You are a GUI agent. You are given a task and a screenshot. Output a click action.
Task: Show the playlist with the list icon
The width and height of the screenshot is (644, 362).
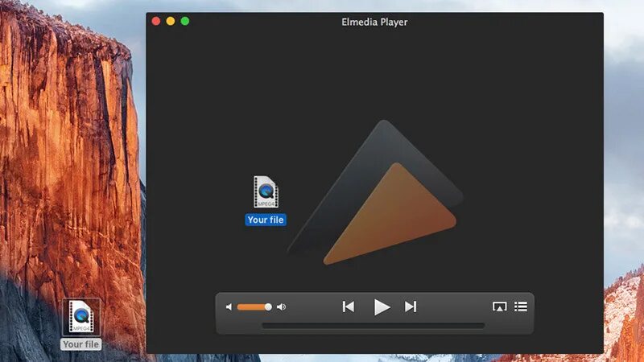tap(521, 306)
